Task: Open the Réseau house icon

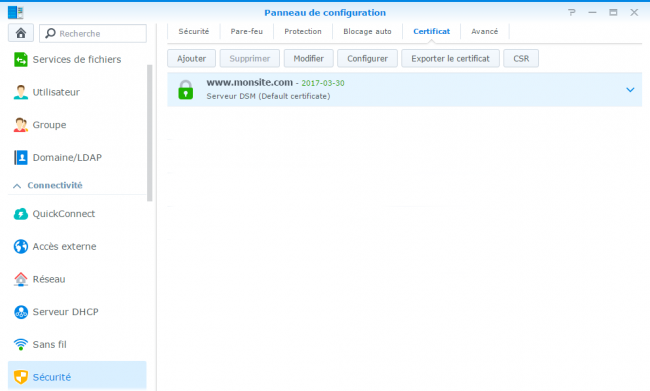Action: point(21,279)
